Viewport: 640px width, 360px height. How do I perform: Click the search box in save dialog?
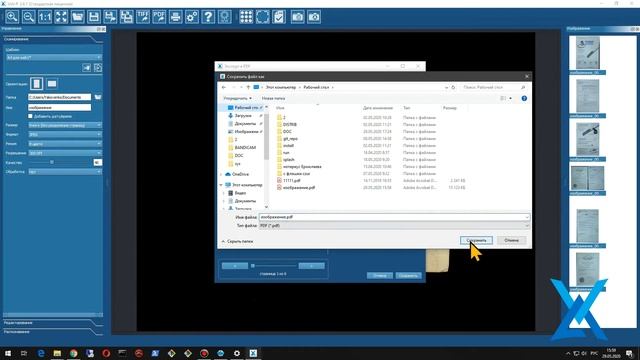(493, 87)
